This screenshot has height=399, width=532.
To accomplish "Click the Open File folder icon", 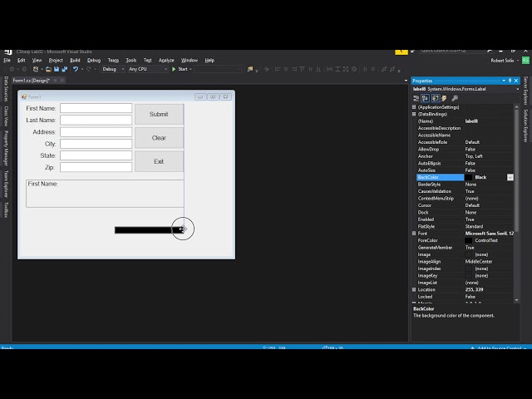I will click(48, 69).
